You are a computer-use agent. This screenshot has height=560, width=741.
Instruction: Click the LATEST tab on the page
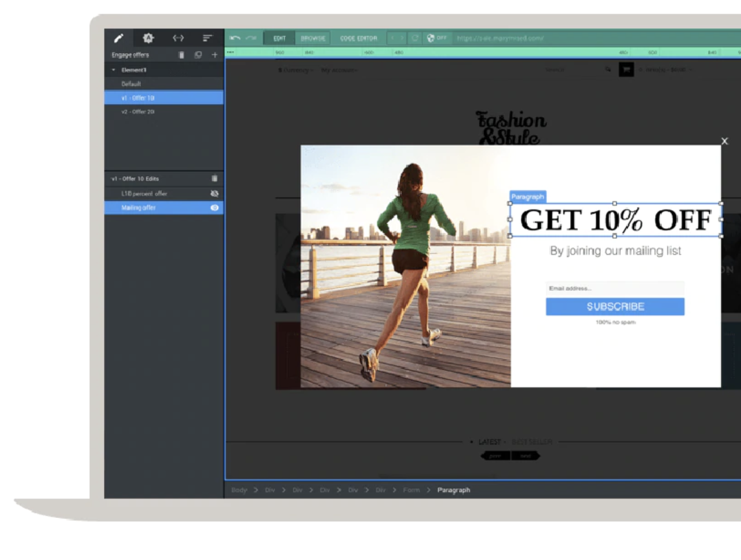pos(489,442)
